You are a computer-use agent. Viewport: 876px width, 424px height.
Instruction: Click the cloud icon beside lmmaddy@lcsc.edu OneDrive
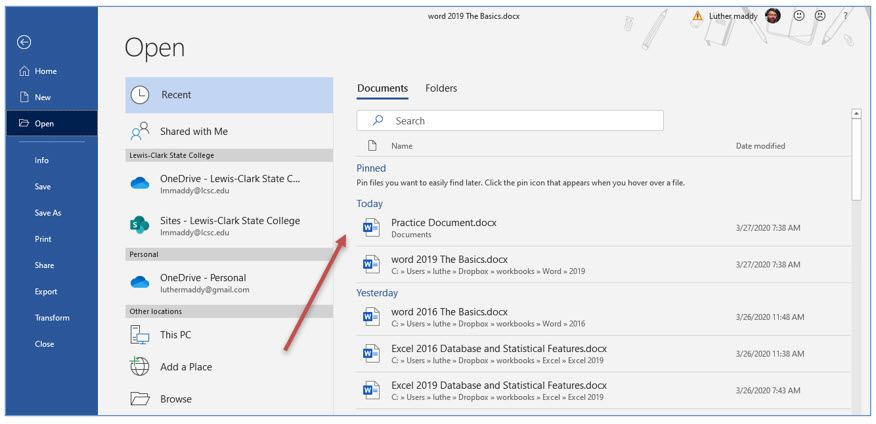[140, 183]
